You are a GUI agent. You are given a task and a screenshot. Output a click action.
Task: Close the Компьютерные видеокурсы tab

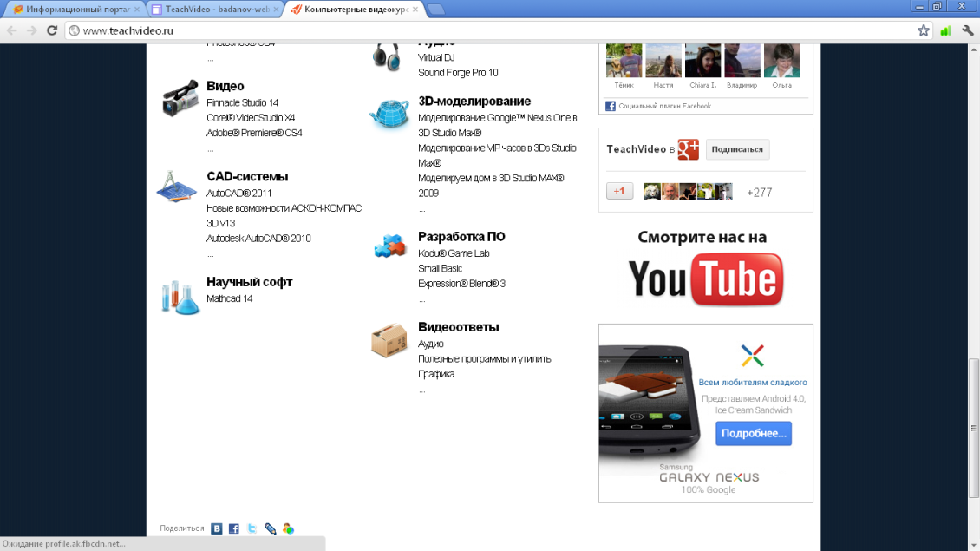pos(415,10)
